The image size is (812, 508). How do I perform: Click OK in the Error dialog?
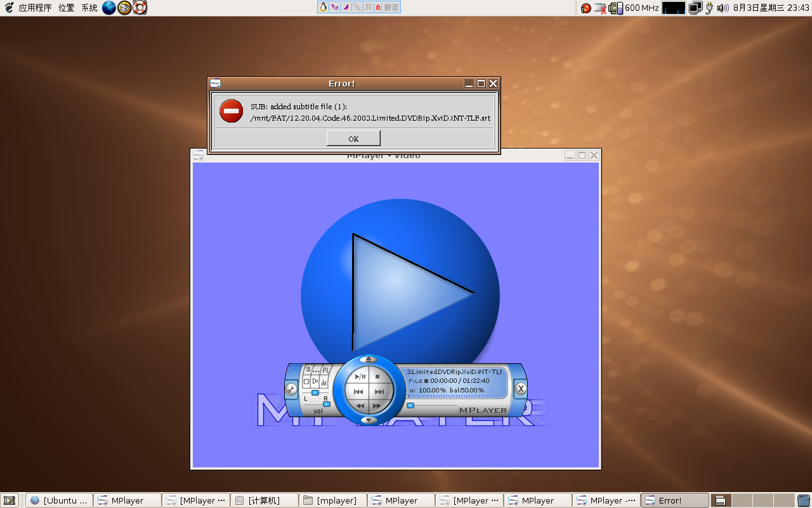click(x=353, y=138)
